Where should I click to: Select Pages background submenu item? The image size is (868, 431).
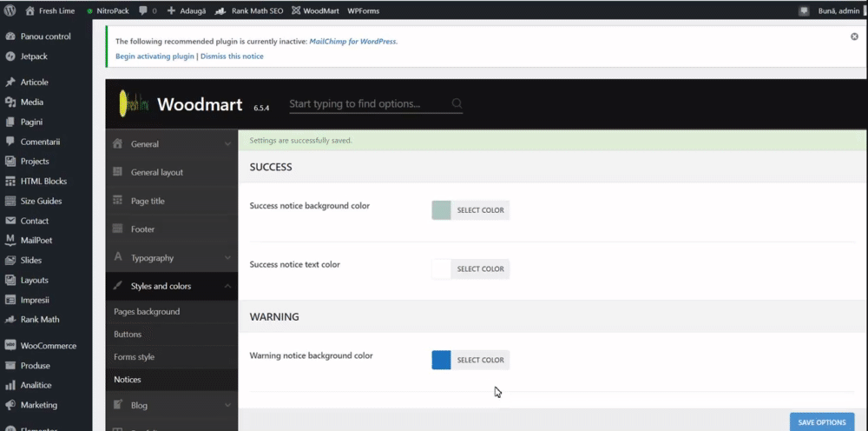pos(172,312)
